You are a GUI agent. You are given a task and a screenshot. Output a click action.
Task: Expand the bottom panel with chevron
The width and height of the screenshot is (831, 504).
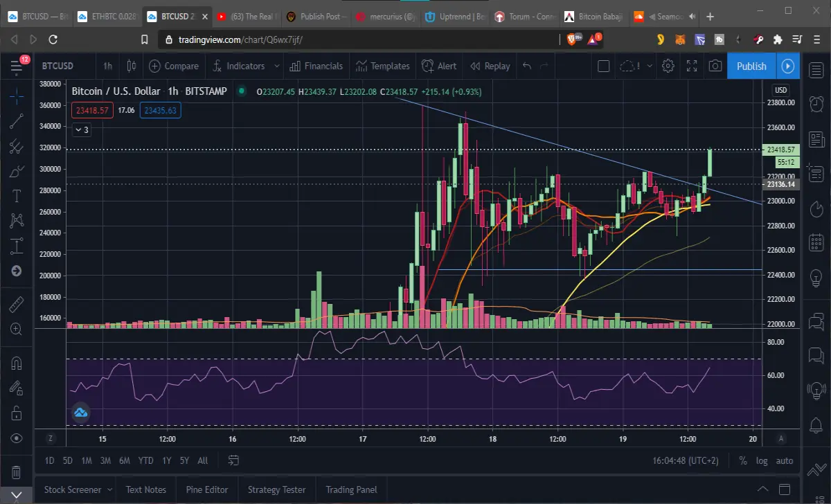pos(763,489)
